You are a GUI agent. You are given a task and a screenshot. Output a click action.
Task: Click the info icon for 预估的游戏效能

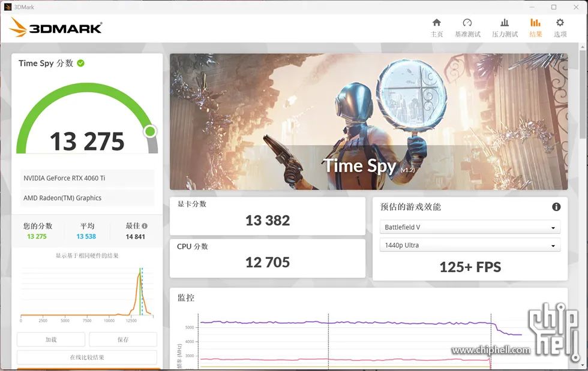click(556, 207)
